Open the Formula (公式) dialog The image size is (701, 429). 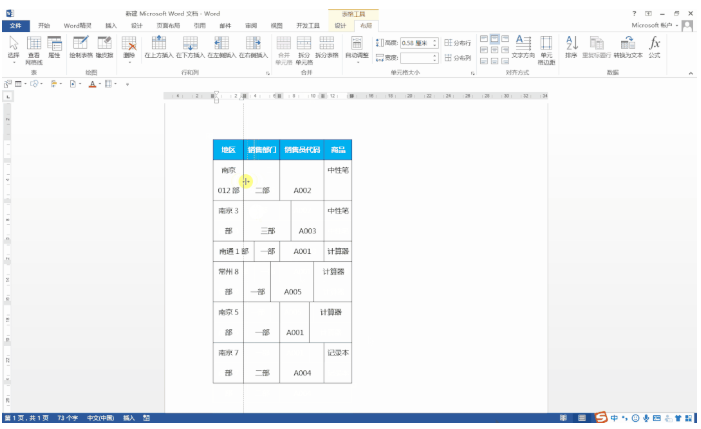pyautogui.click(x=654, y=47)
